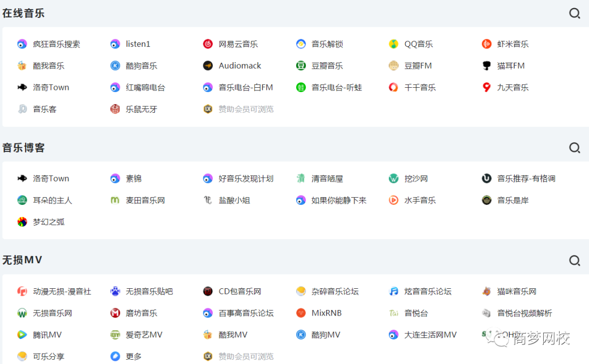Viewport: 589px width, 364px height.
Task: Click the 耳朵的主人 icon
Action: point(22,201)
